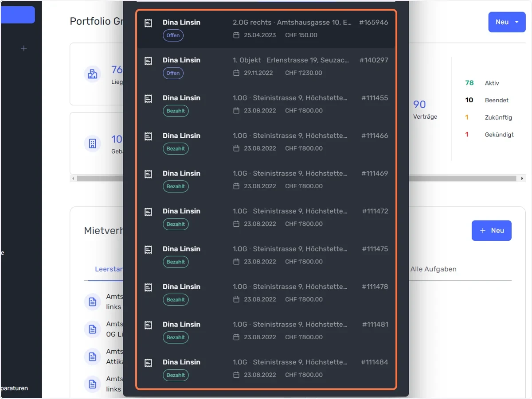Click the plus Neu button in the Mietverhältnisse card

click(492, 231)
